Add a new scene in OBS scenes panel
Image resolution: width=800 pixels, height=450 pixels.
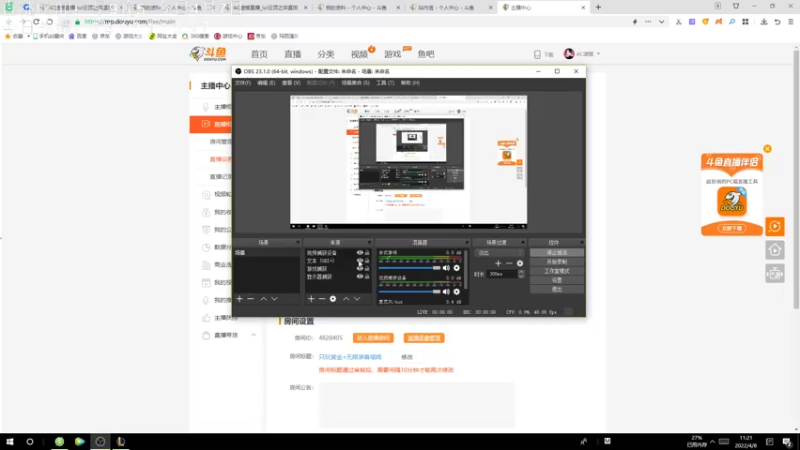tap(239, 299)
